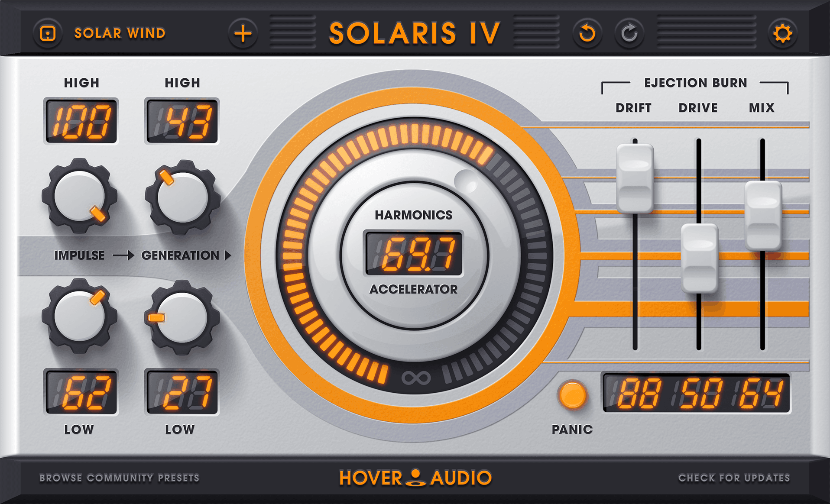The image size is (830, 504).
Task: Open the SOLAR WIND preset selector
Action: pos(119,33)
